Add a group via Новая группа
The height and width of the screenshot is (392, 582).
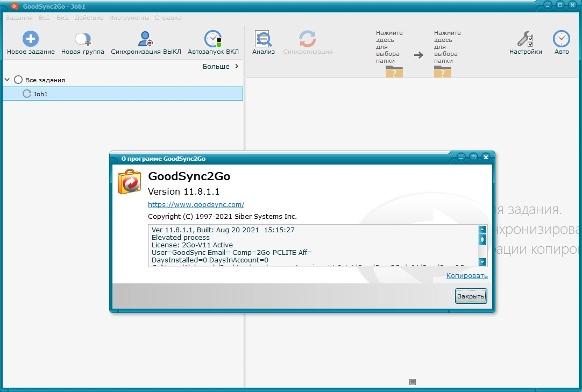click(x=82, y=42)
